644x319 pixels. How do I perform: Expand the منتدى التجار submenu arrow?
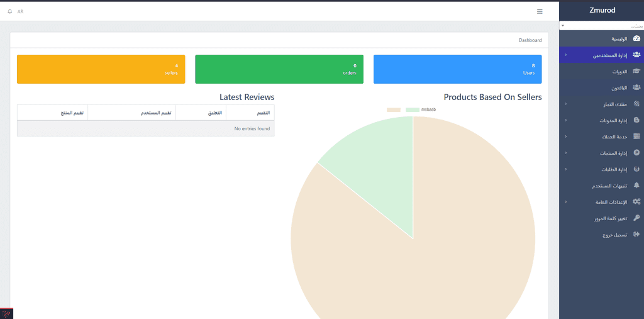(x=565, y=104)
